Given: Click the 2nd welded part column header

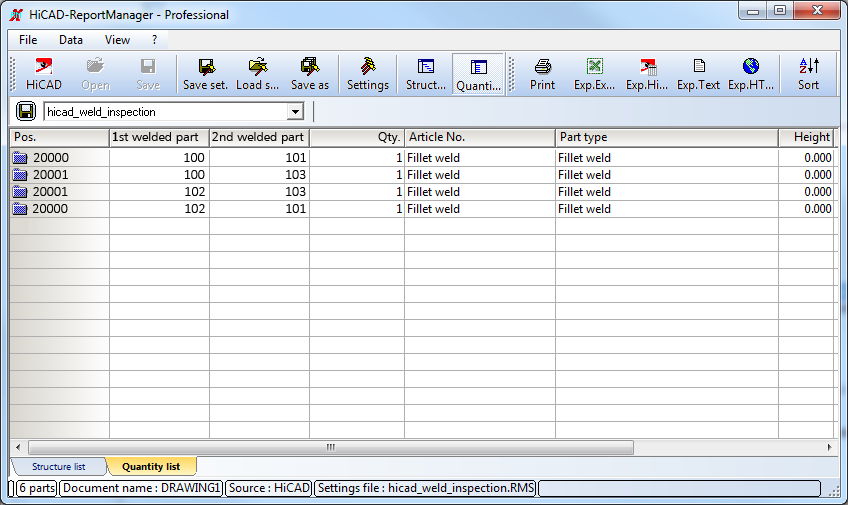Looking at the screenshot, I should (x=259, y=137).
